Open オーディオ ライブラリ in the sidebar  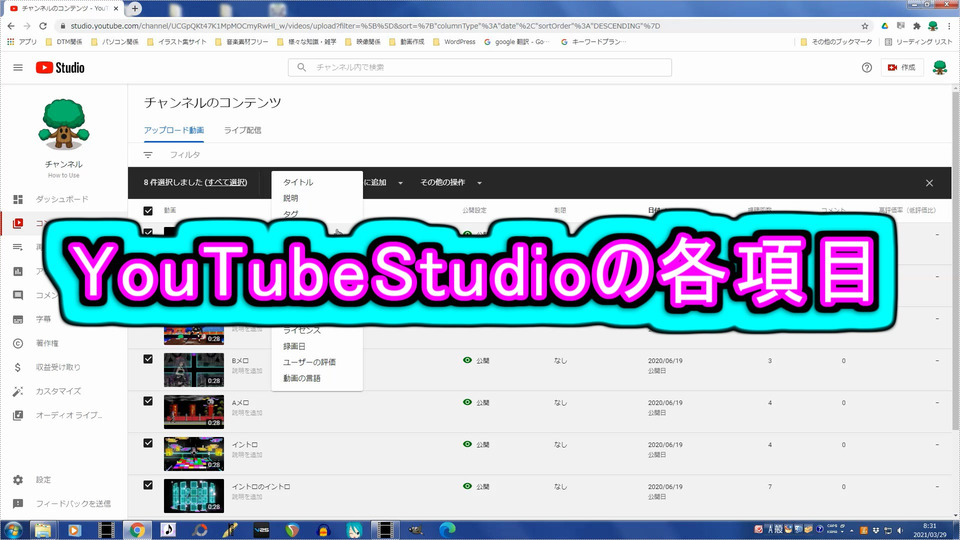pyautogui.click(x=69, y=414)
